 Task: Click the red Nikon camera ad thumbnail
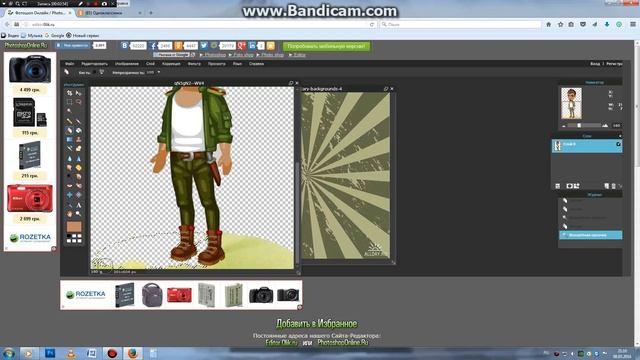30,198
